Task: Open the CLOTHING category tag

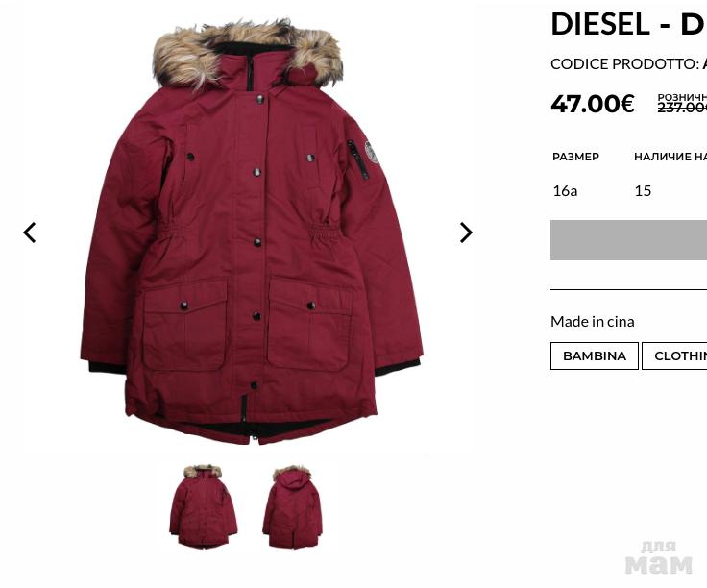Action: pos(674,355)
